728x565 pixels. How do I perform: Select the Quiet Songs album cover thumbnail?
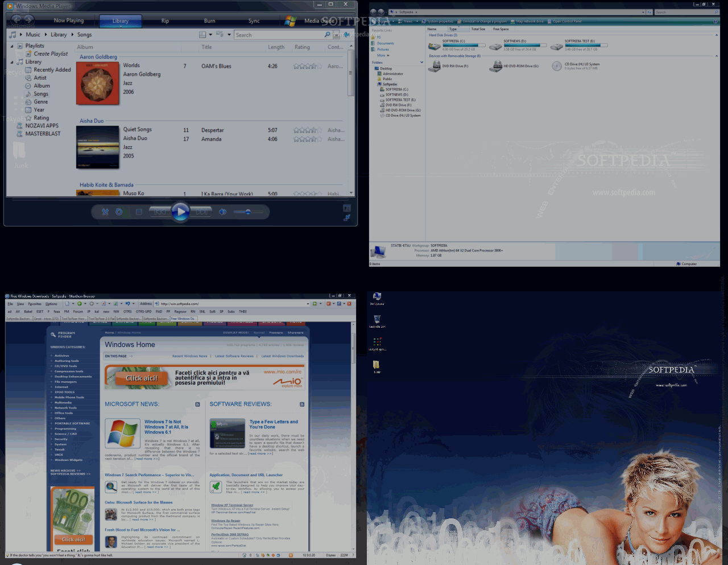point(98,147)
